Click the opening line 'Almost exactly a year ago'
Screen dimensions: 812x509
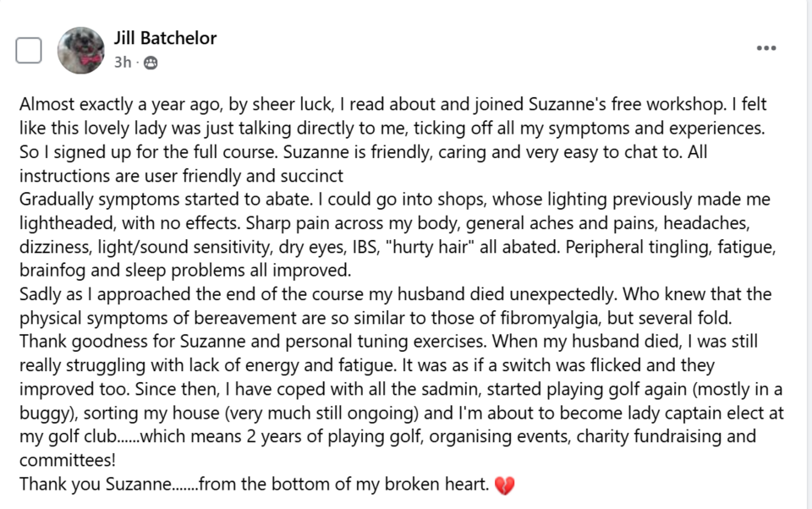108,106
